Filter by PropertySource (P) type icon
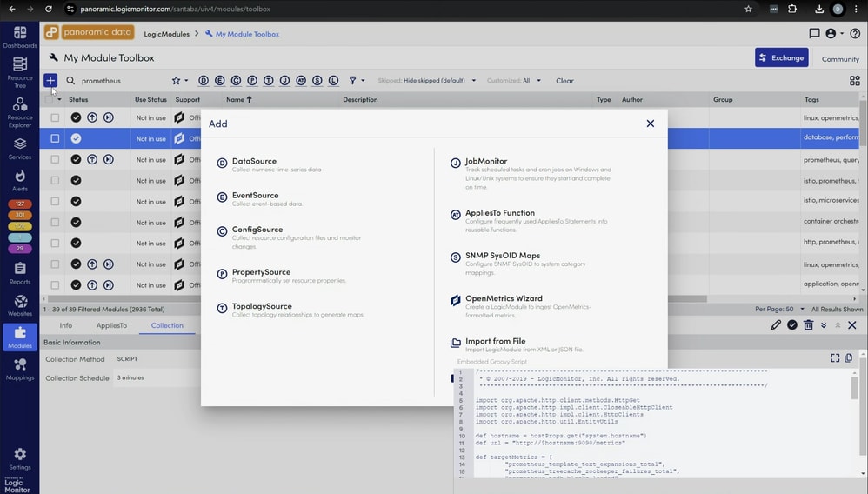The height and width of the screenshot is (494, 868). pos(252,80)
